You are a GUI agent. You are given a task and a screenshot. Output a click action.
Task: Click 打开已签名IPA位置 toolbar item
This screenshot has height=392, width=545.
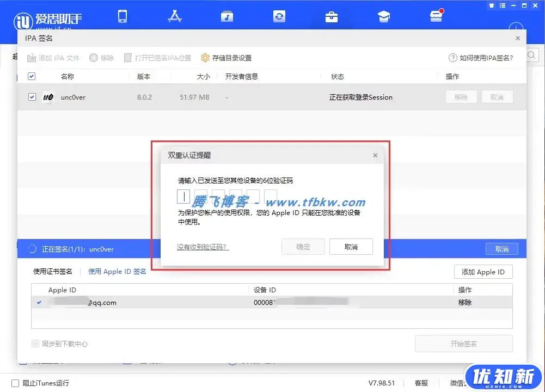coord(158,58)
